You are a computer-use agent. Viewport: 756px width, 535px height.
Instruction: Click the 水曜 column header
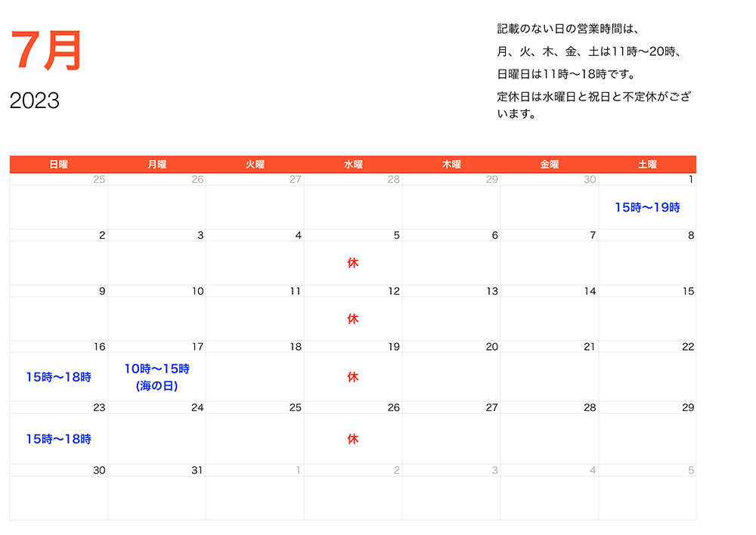(x=352, y=163)
